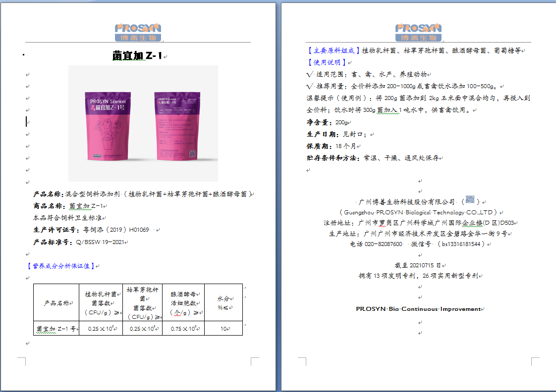Click the document title 菌宜加 Z-1
556x392 pixels.
point(137,56)
